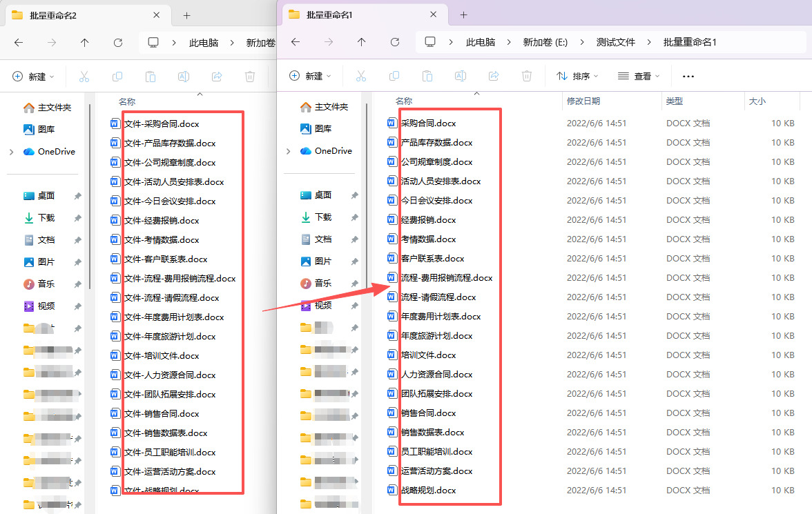The height and width of the screenshot is (514, 812).
Task: Open the 排序 sort dropdown
Action: [577, 76]
